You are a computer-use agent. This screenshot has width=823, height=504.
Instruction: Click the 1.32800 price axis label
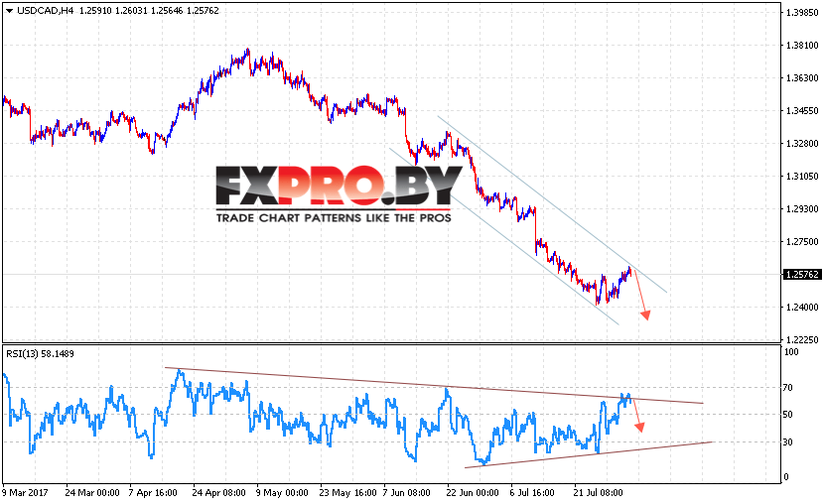(x=802, y=143)
